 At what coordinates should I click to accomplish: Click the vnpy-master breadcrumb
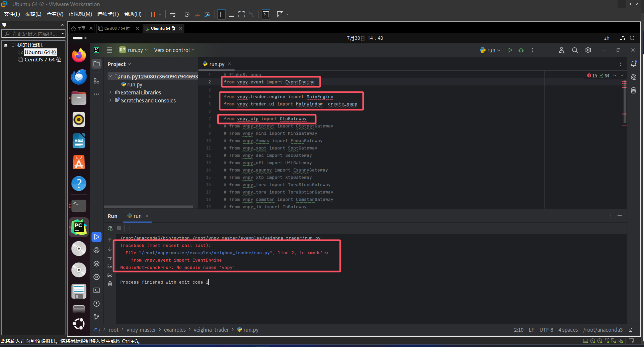click(141, 330)
